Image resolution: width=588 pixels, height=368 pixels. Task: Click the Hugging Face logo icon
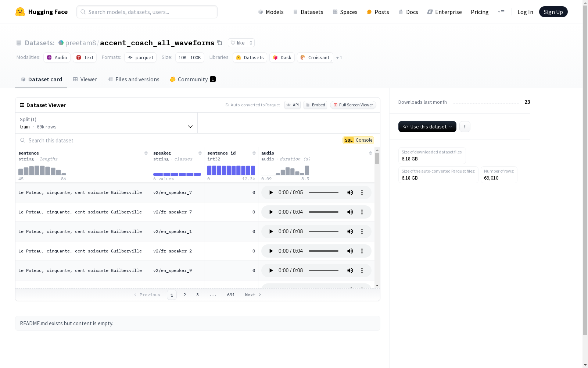click(x=20, y=12)
